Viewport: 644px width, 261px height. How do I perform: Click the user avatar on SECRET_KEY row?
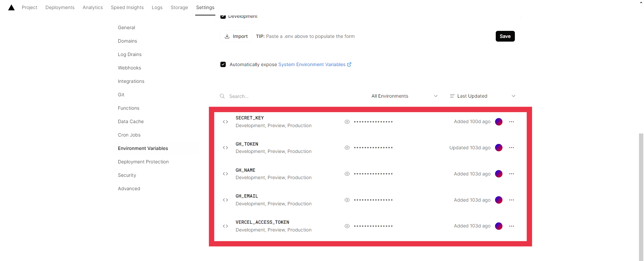[499, 122]
